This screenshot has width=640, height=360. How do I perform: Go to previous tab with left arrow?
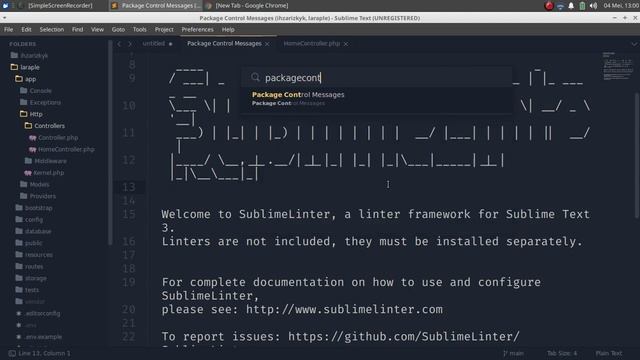119,44
